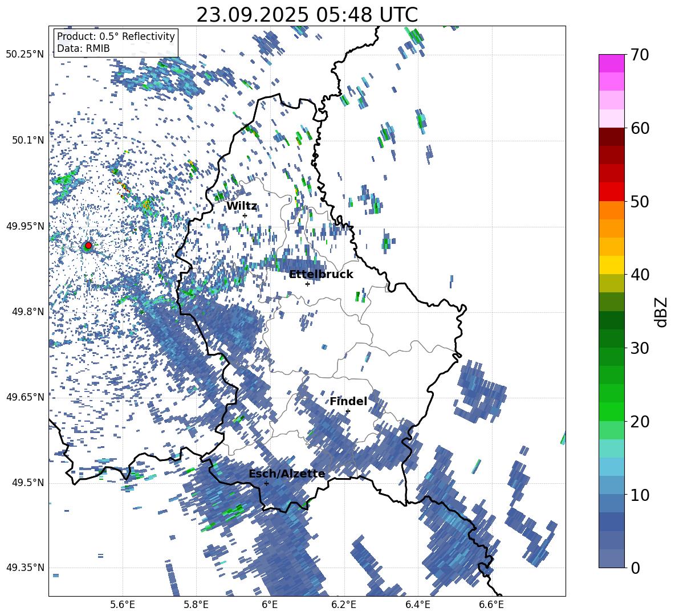Click the Wiltz station cross marker
675x616 pixels.
pos(245,216)
